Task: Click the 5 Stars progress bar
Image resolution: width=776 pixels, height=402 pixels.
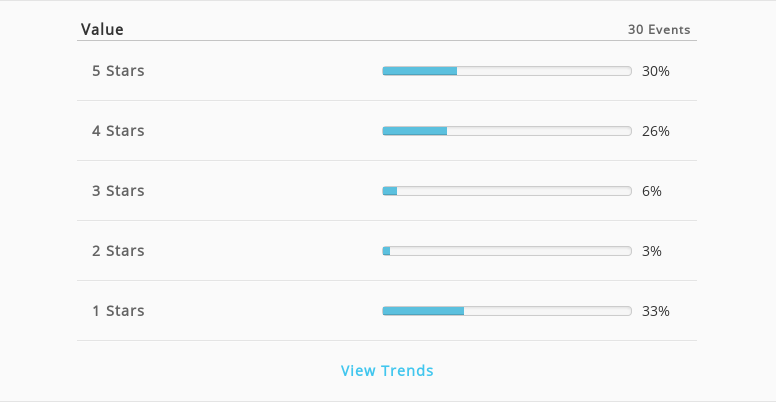Action: click(x=507, y=71)
